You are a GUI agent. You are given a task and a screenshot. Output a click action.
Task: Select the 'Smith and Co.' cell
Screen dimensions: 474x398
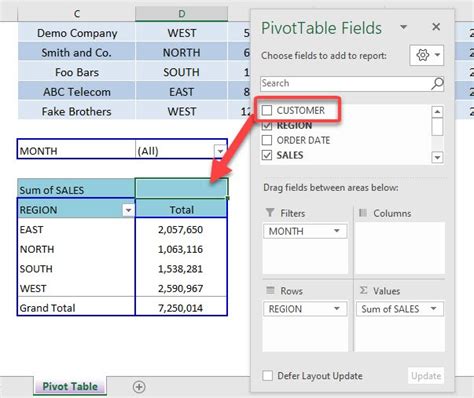77,52
